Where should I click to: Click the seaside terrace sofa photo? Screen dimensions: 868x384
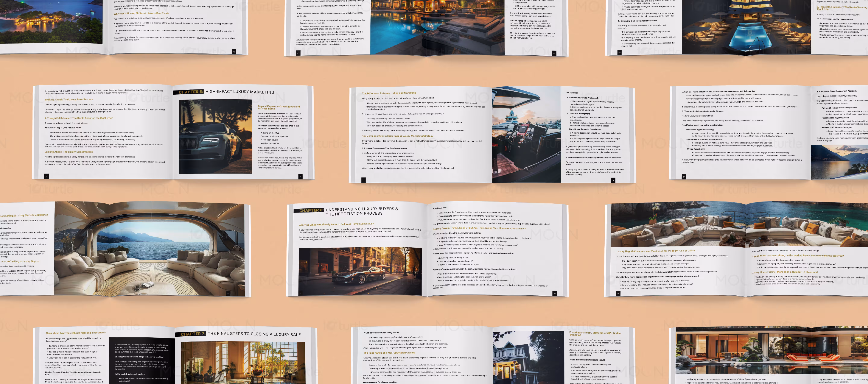point(740,224)
